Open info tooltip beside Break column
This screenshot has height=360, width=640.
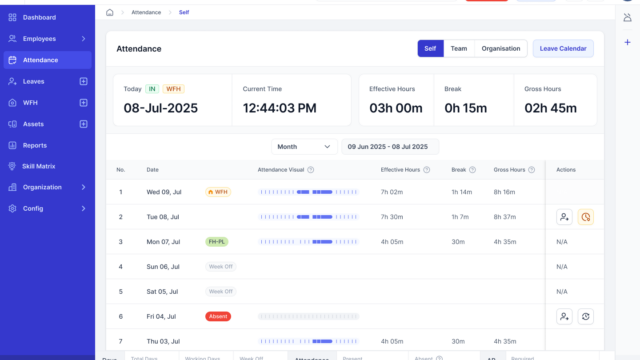coord(472,170)
